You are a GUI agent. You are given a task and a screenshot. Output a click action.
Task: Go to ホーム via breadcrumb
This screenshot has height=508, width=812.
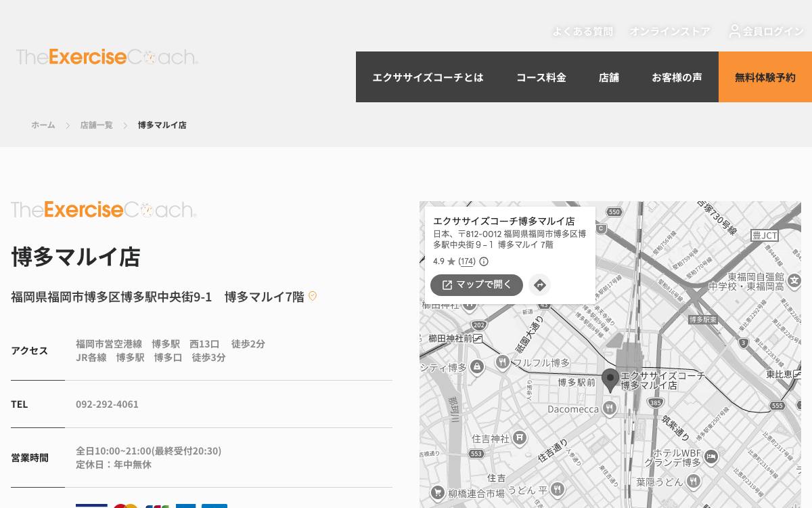click(x=43, y=125)
